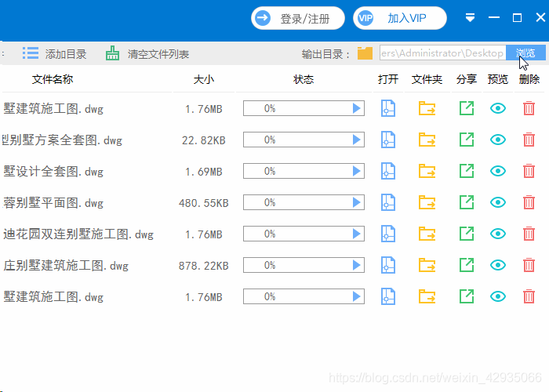
Task: Delete 庄别墅建筑施工图.dwg using trash icon
Action: 529,265
